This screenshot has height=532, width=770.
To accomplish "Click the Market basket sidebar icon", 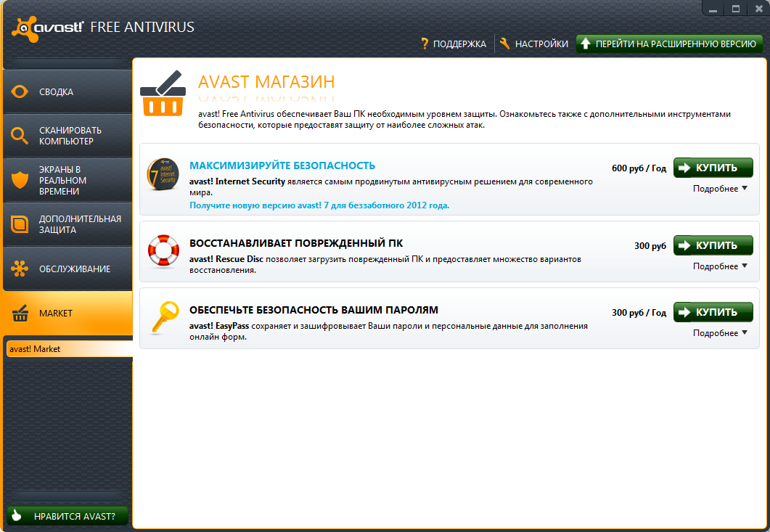I will pyautogui.click(x=20, y=313).
